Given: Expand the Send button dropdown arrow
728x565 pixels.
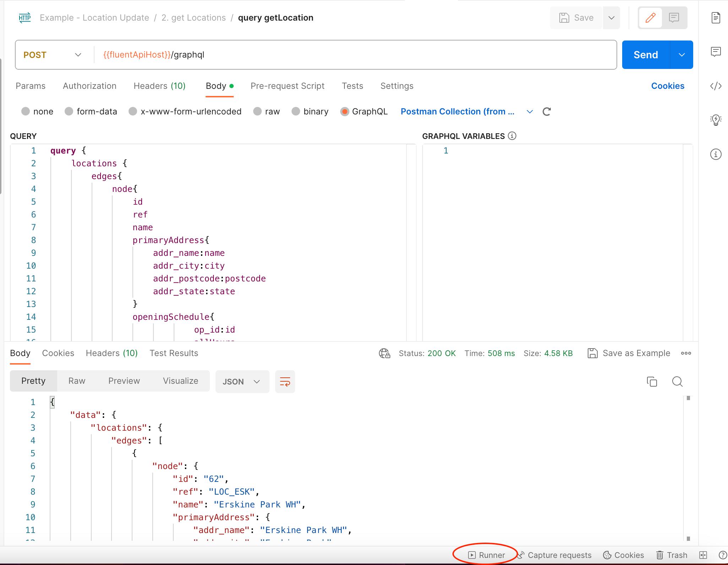Looking at the screenshot, I should click(x=682, y=54).
